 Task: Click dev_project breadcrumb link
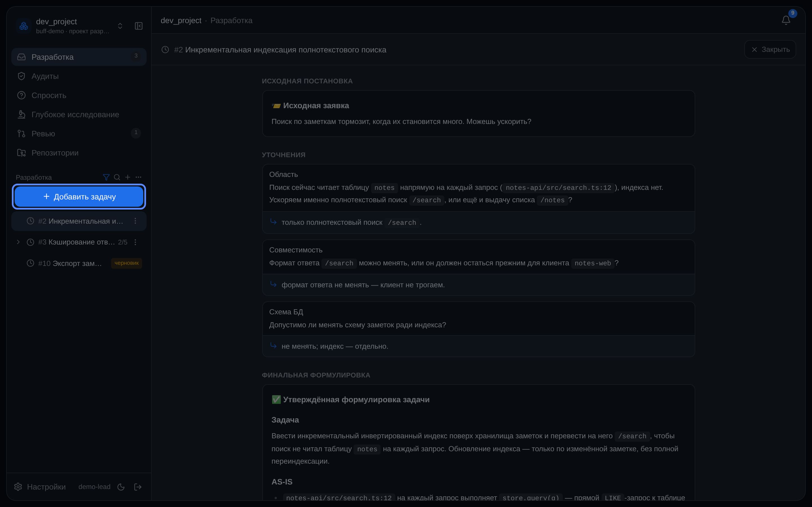[181, 21]
